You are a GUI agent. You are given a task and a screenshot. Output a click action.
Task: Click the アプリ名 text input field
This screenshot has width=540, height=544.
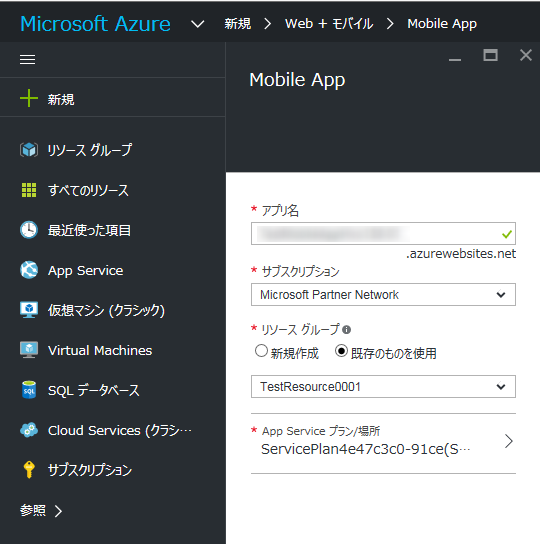click(x=383, y=233)
